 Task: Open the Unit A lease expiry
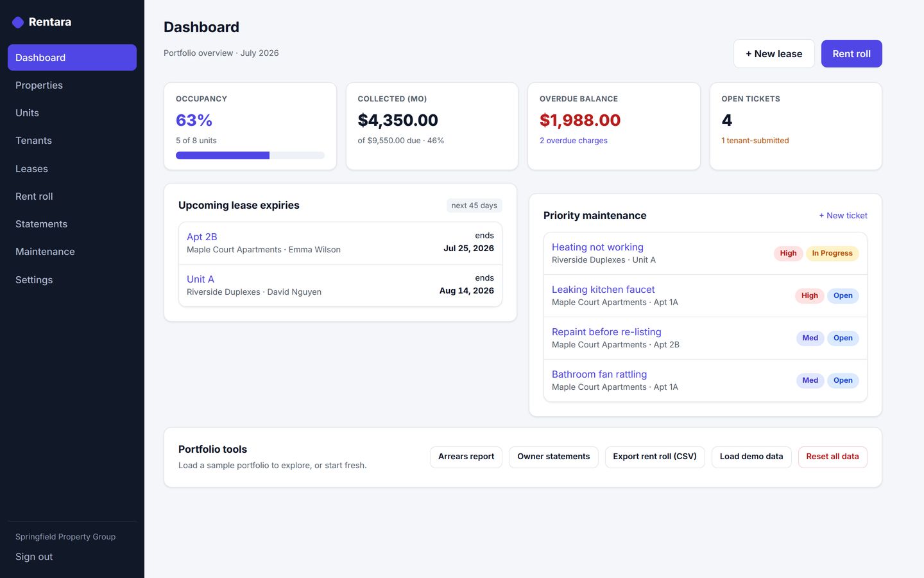[x=200, y=279]
